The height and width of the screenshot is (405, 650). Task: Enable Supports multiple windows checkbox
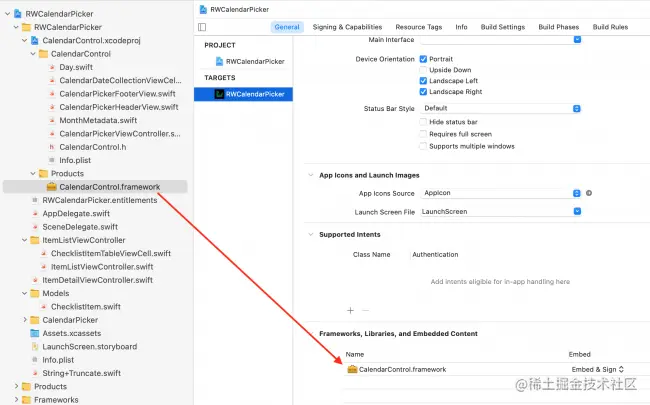coord(423,146)
